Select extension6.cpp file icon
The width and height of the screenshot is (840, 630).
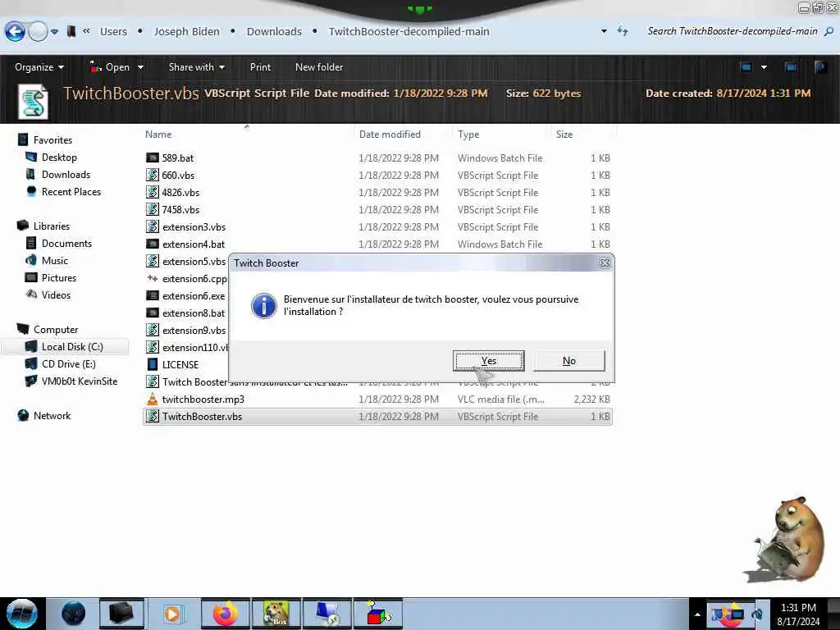[x=153, y=278]
